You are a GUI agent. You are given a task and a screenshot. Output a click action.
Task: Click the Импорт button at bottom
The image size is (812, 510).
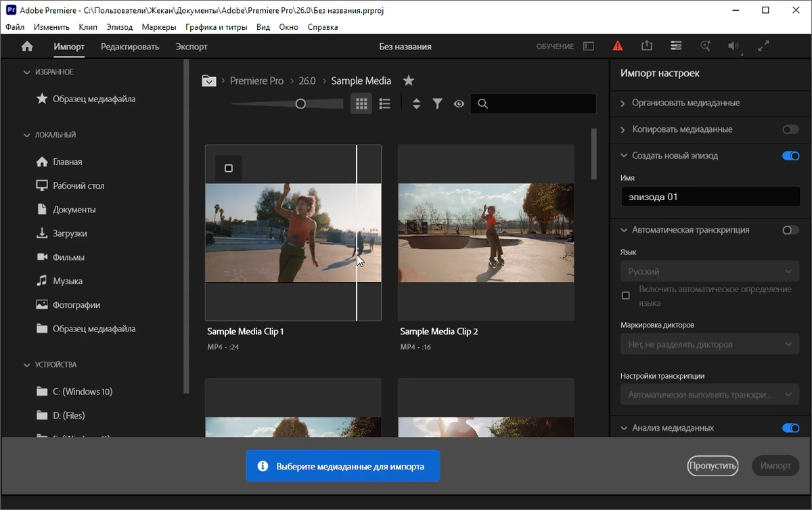coord(775,465)
